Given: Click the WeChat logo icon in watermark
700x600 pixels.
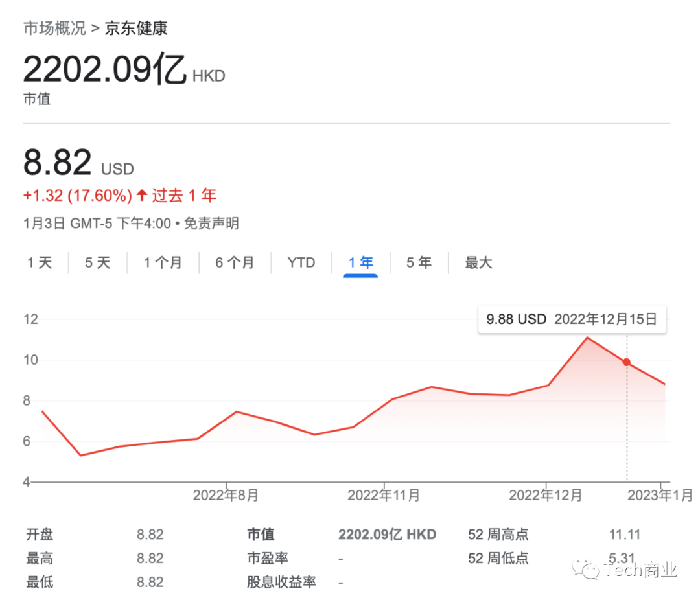Looking at the screenshot, I should coord(590,570).
